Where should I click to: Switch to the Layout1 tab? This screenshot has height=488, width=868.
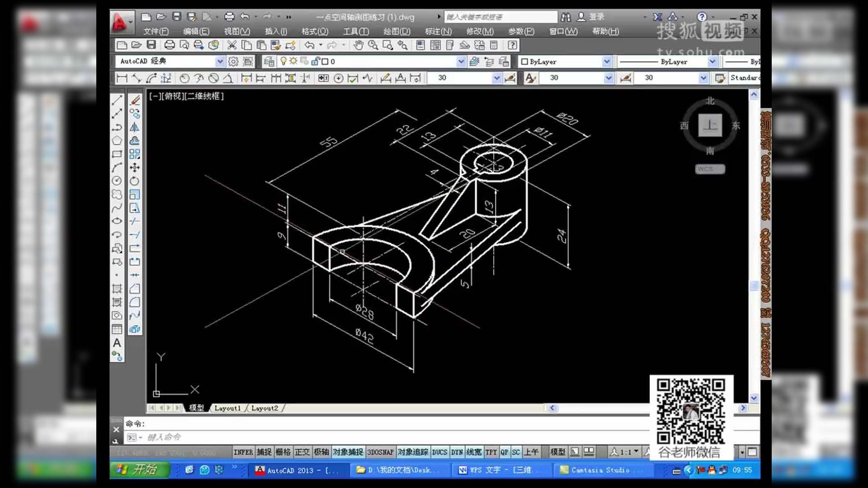tap(227, 408)
